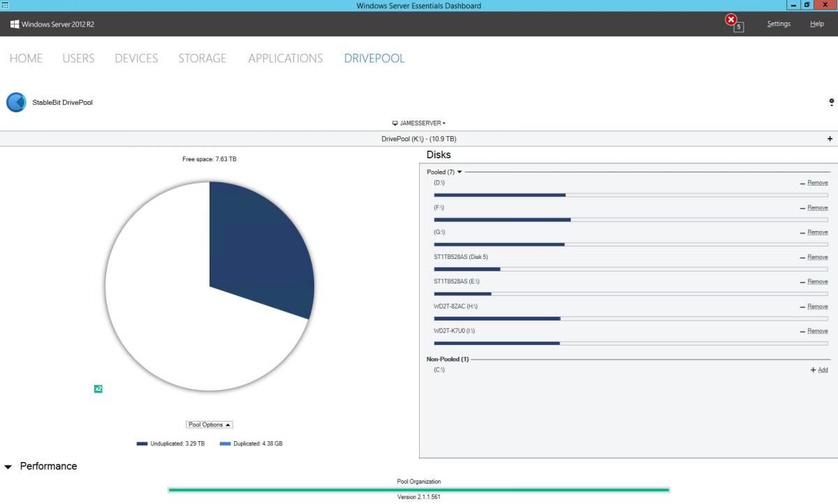This screenshot has width=838, height=504.
Task: Select the (D:\) disk name
Action: (439, 183)
